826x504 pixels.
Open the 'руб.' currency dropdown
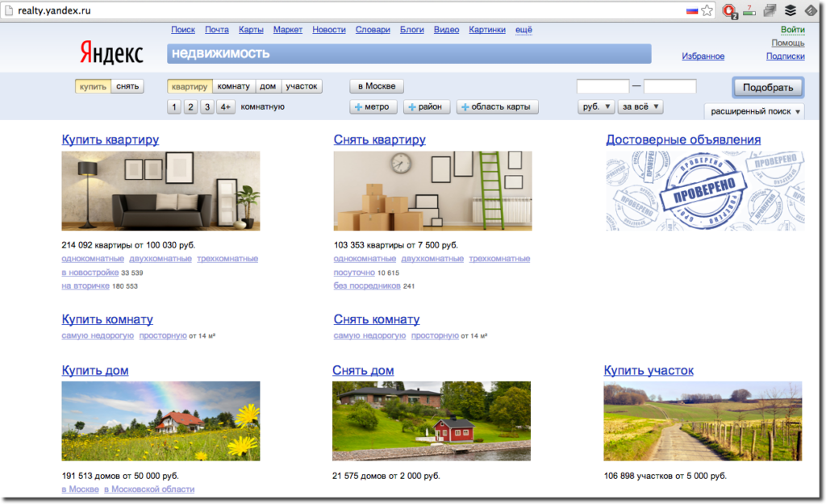596,106
